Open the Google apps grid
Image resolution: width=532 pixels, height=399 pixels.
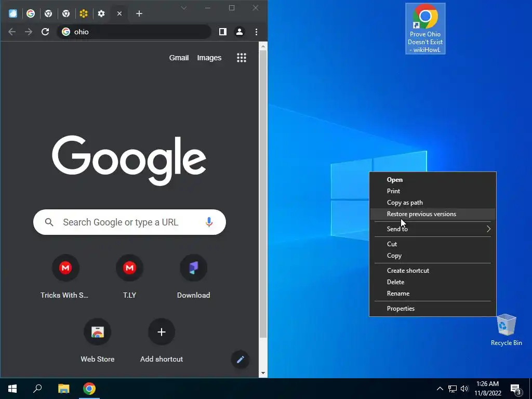coord(242,58)
